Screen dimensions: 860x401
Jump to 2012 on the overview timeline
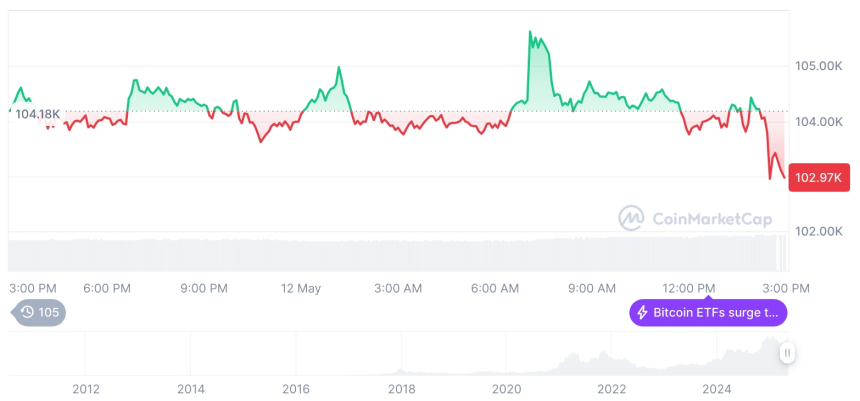pos(86,389)
